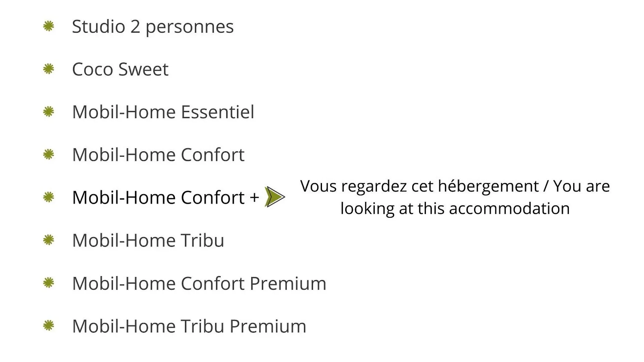The height and width of the screenshot is (362, 644).
Task: Click the star bullet beside Mobil-Home Essentiel
Action: tap(49, 112)
